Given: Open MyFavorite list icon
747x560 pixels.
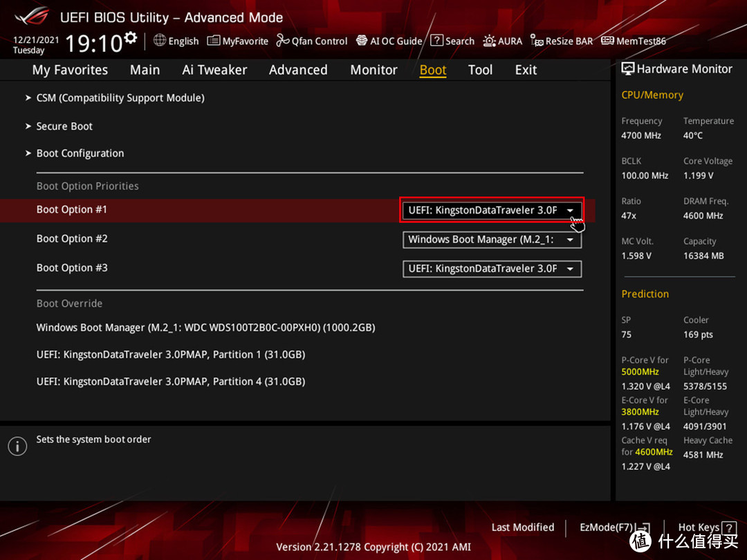Looking at the screenshot, I should pos(214,41).
